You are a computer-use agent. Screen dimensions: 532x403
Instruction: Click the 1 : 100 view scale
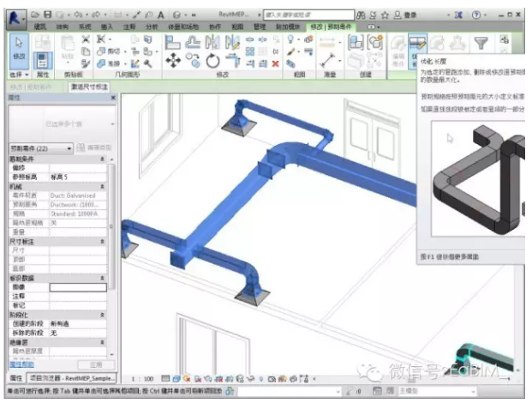click(x=142, y=378)
